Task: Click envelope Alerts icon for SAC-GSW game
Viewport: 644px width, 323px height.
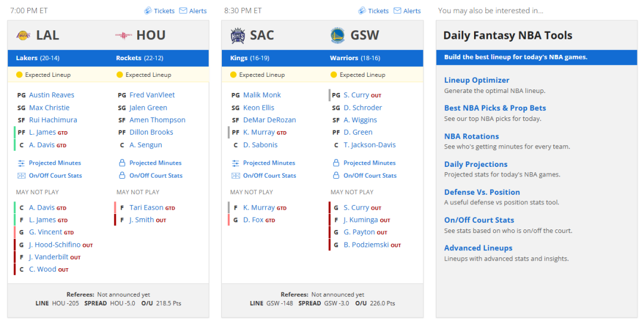Action: point(397,11)
